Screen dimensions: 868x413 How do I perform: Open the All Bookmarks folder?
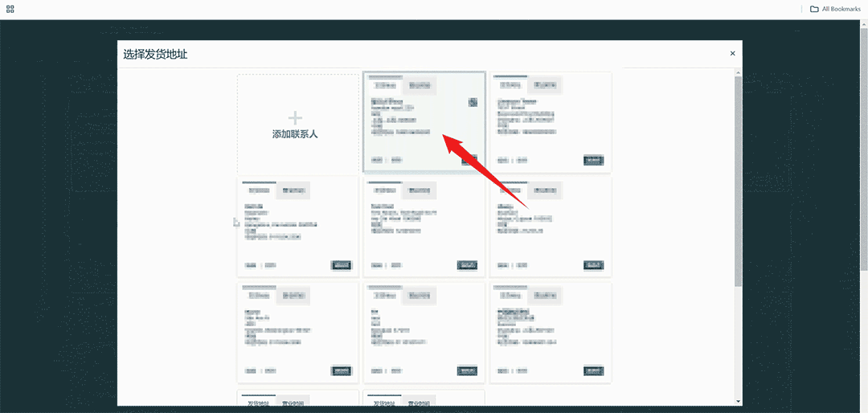835,9
